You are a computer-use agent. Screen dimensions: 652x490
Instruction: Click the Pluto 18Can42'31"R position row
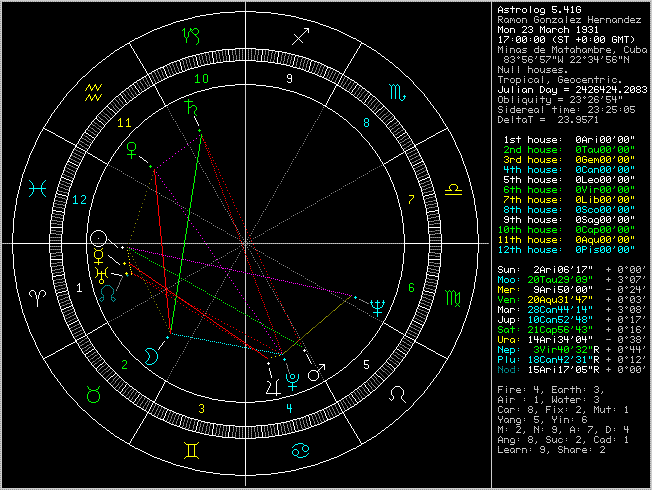[x=572, y=360]
